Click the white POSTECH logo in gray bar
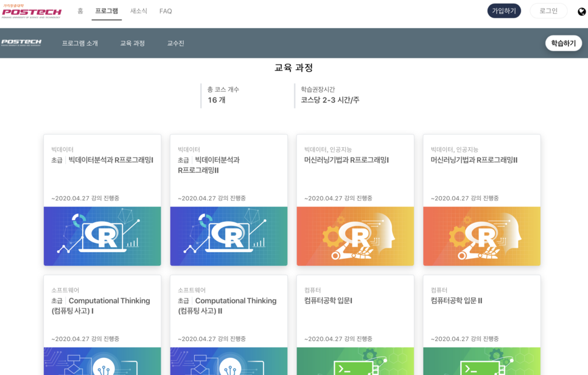This screenshot has height=375, width=588. pos(21,43)
